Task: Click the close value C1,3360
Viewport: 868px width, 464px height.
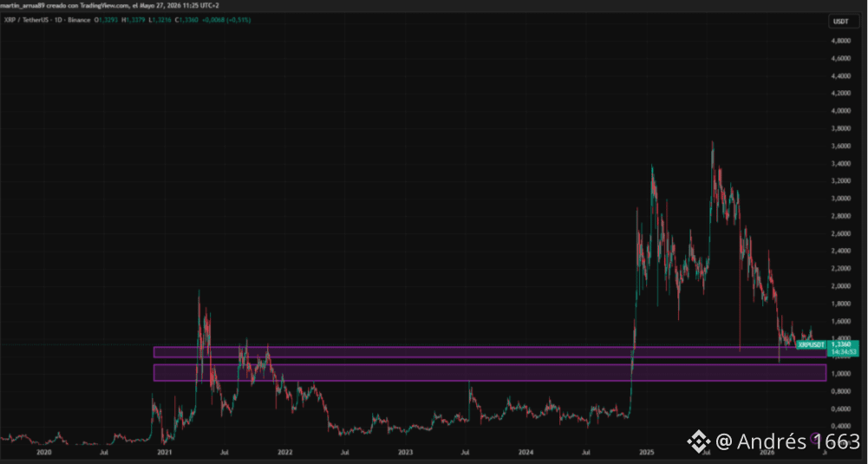Action: coord(186,20)
